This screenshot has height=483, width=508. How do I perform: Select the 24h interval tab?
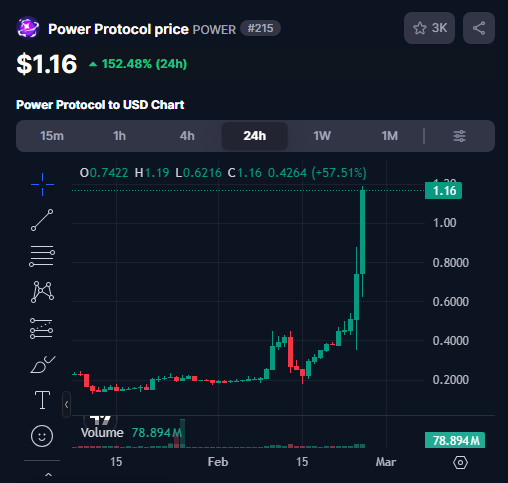click(x=255, y=136)
